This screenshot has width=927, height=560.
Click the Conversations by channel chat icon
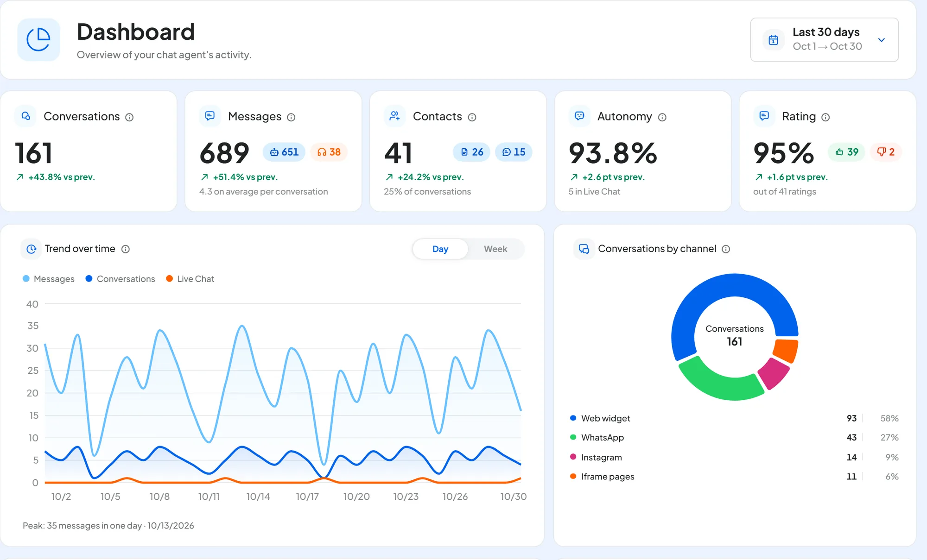[x=584, y=249]
